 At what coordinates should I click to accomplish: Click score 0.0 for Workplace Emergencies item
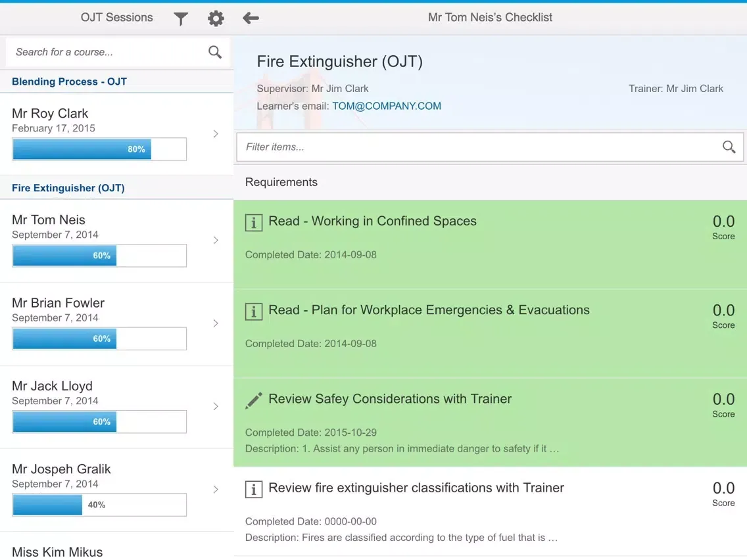point(723,310)
